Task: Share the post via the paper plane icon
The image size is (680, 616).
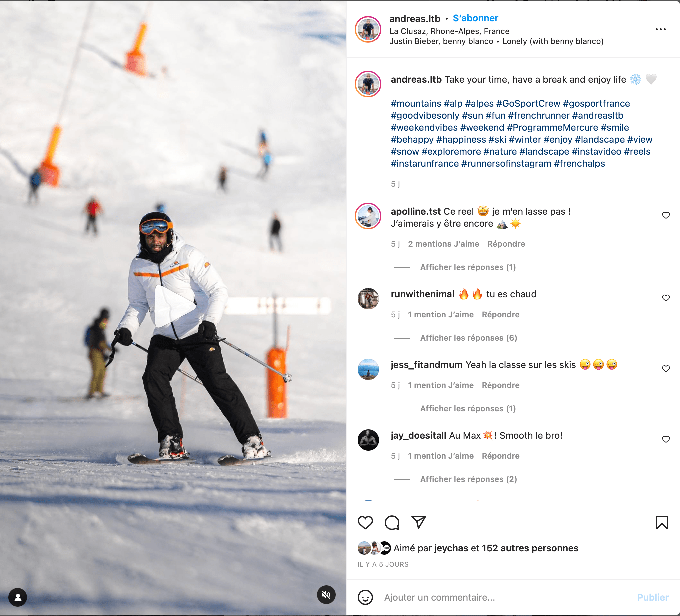Action: (x=419, y=522)
